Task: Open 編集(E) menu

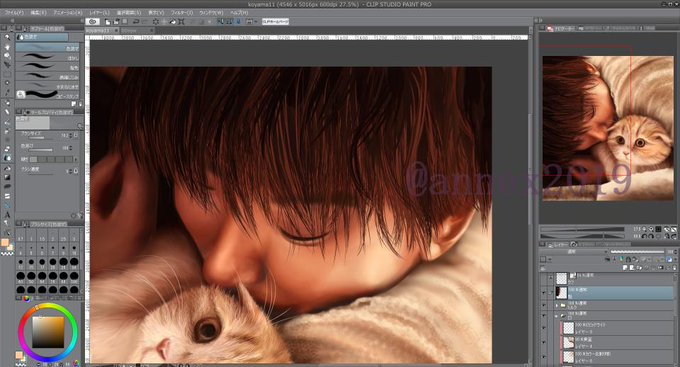Action: click(x=38, y=13)
